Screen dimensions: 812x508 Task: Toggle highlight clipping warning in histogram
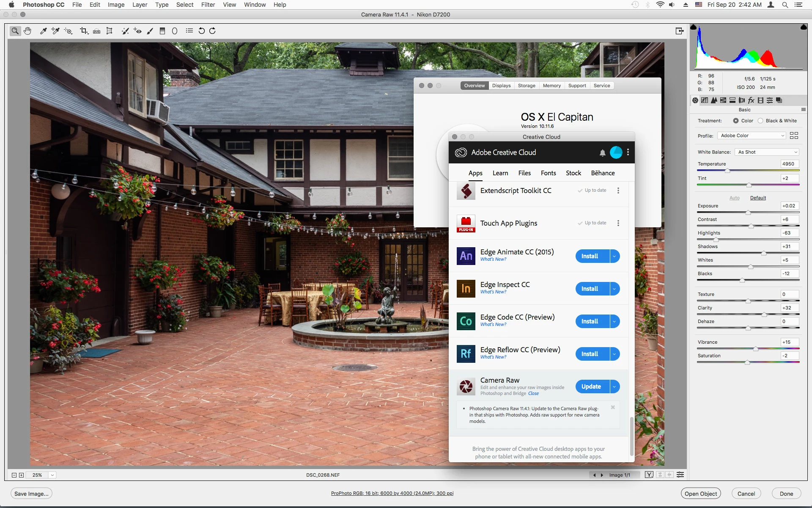click(x=803, y=27)
